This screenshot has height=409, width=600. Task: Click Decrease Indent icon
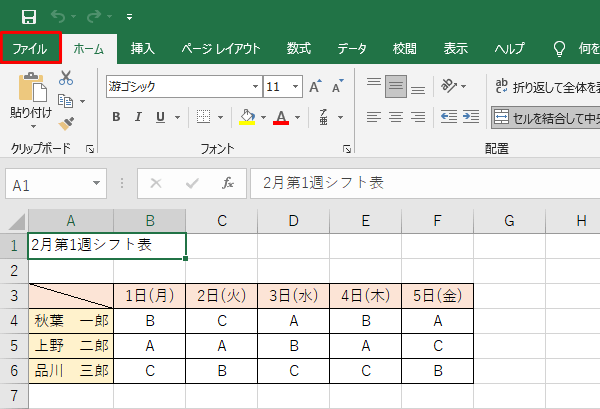[x=449, y=117]
